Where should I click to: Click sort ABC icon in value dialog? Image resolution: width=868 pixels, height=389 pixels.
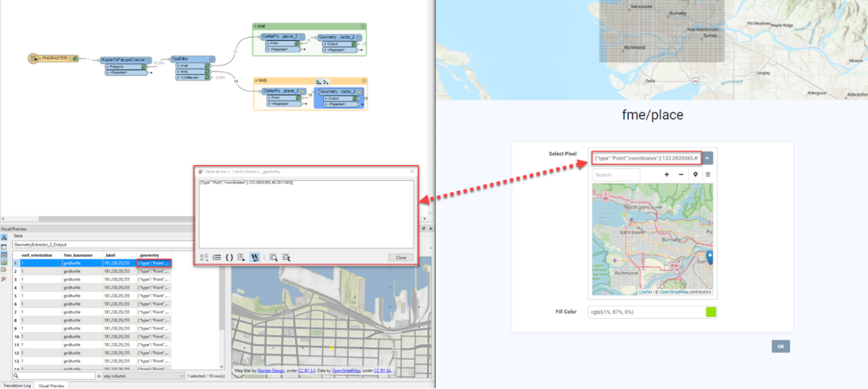pos(204,257)
